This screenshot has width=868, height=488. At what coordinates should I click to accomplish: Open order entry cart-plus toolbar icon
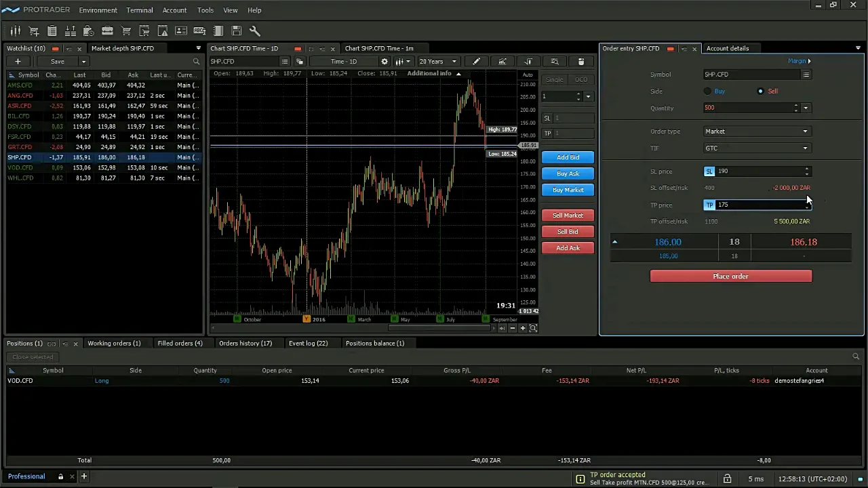[34, 30]
